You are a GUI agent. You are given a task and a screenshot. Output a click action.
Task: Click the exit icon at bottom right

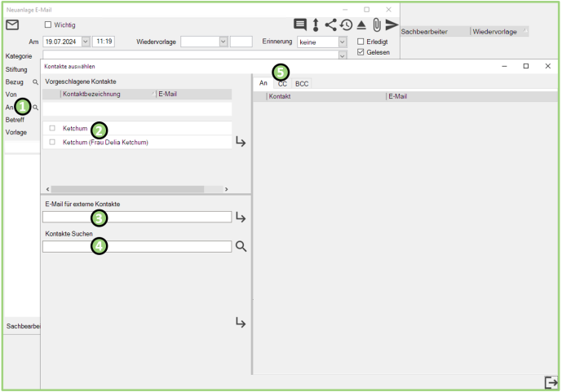551,382
